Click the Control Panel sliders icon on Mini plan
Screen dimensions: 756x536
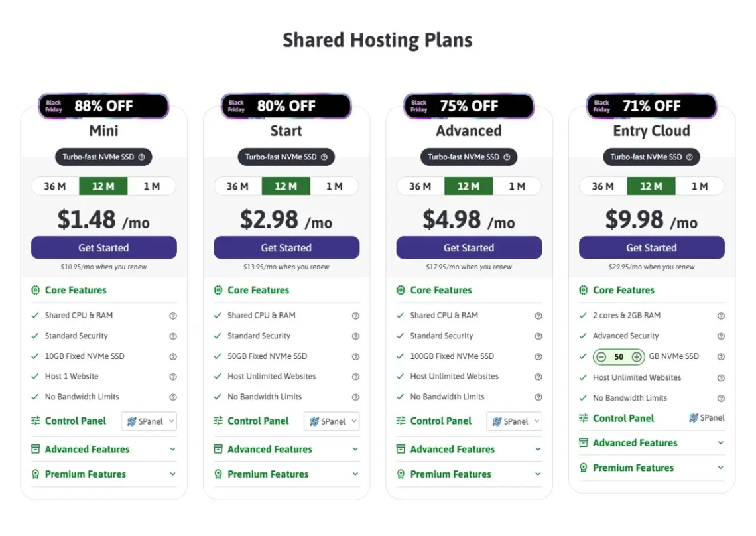point(36,421)
